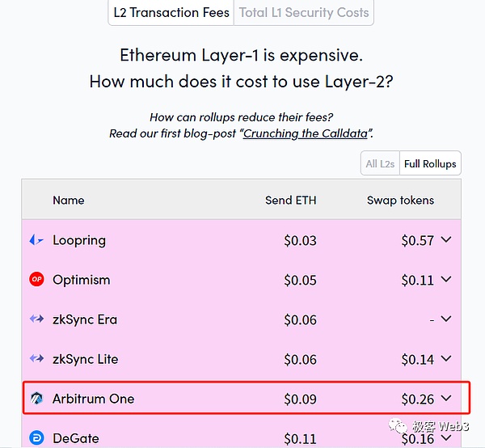Screen dimensions: 485x448
Task: Open the Total L1 Security Costs tab
Action: tap(304, 12)
